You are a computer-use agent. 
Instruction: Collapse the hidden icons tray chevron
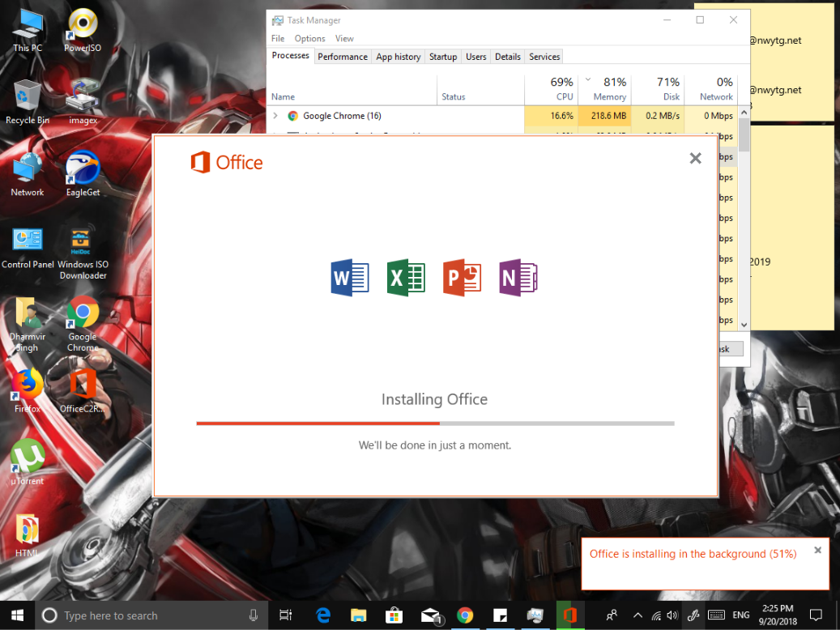pos(637,615)
